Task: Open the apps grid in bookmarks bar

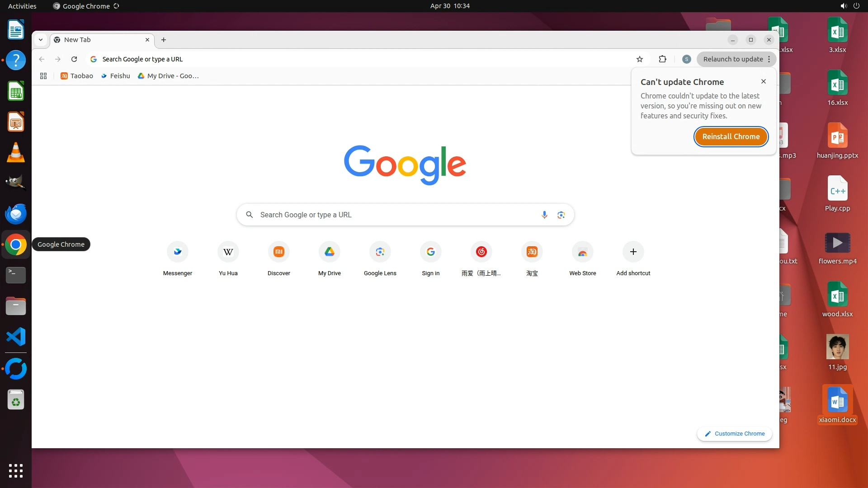Action: pyautogui.click(x=43, y=76)
